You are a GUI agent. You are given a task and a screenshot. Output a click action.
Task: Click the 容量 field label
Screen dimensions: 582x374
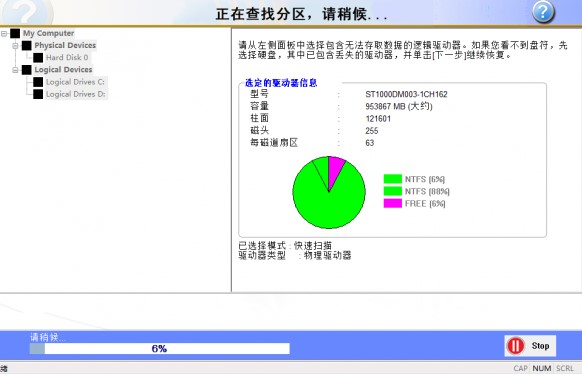pos(259,106)
